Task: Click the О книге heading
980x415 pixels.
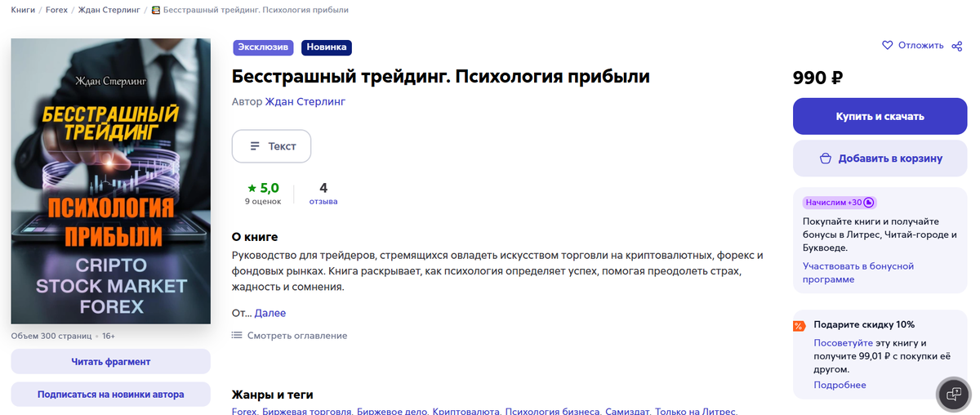Action: [255, 237]
